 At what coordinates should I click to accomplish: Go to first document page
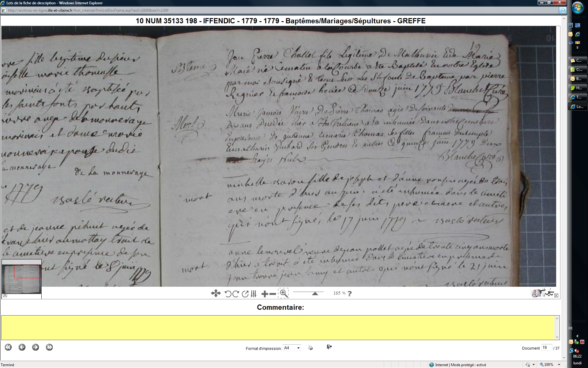click(x=8, y=347)
